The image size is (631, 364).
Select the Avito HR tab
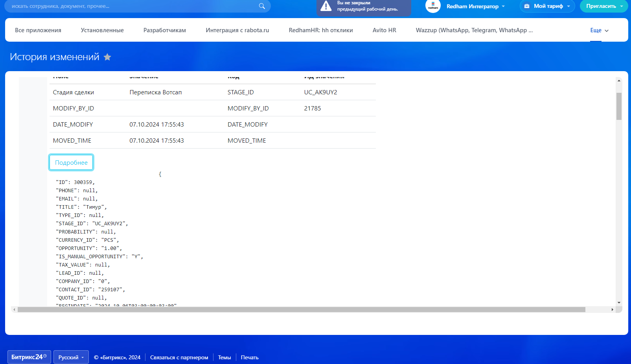coord(384,30)
